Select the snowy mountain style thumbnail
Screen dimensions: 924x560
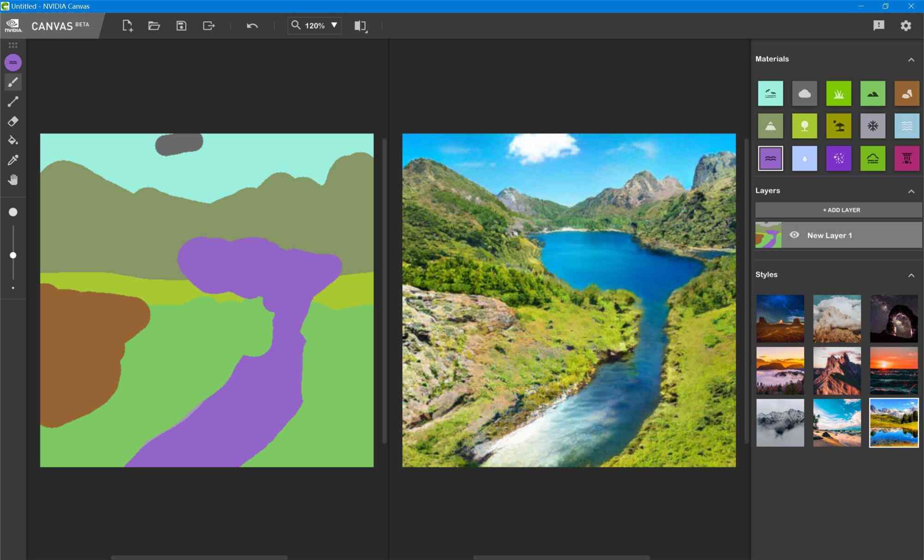pos(780,422)
